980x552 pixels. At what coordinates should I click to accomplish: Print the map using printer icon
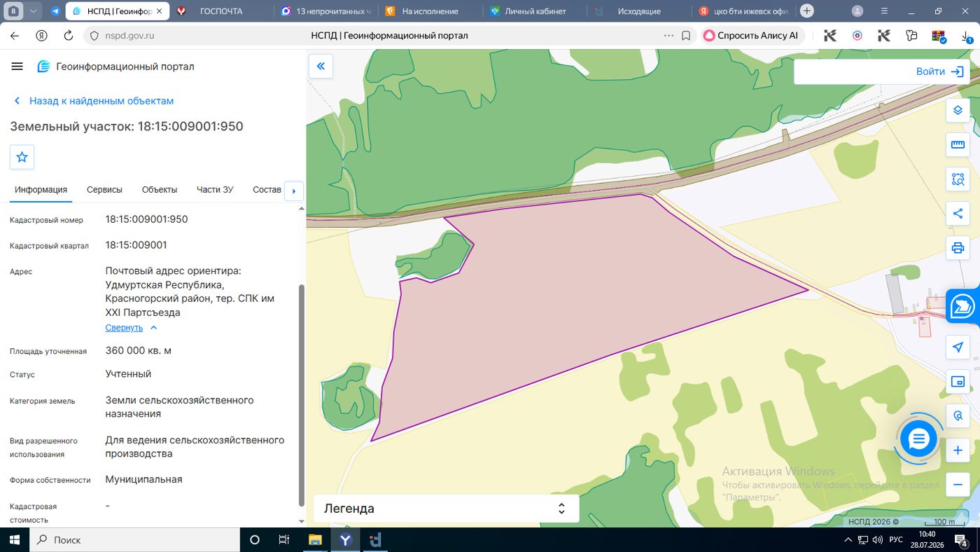(958, 248)
